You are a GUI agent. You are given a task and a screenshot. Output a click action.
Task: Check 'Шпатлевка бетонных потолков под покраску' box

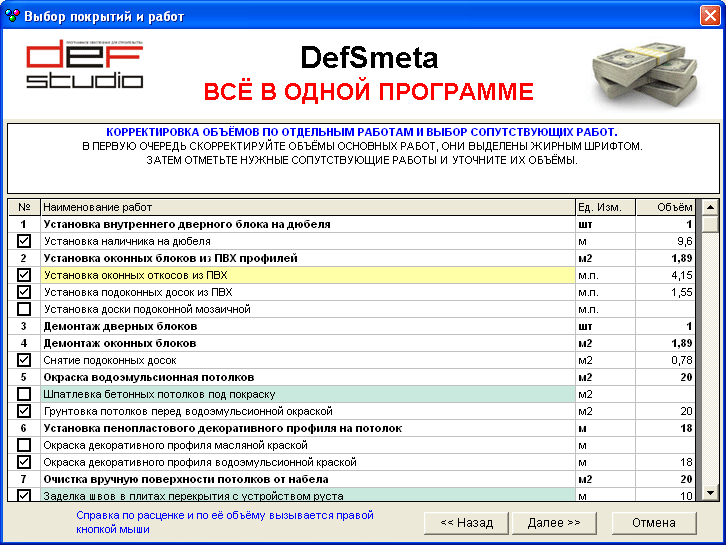[x=24, y=394]
